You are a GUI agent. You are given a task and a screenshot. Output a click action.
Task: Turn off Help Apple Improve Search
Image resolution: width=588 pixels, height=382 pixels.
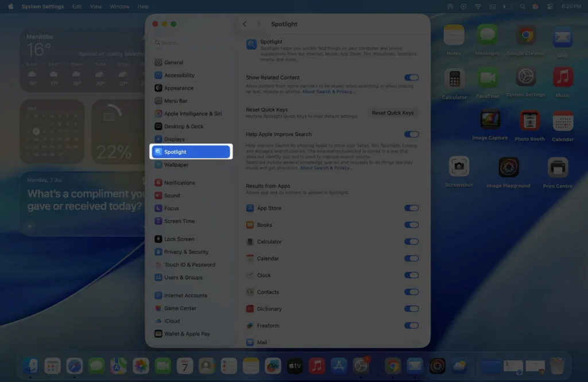tap(412, 134)
